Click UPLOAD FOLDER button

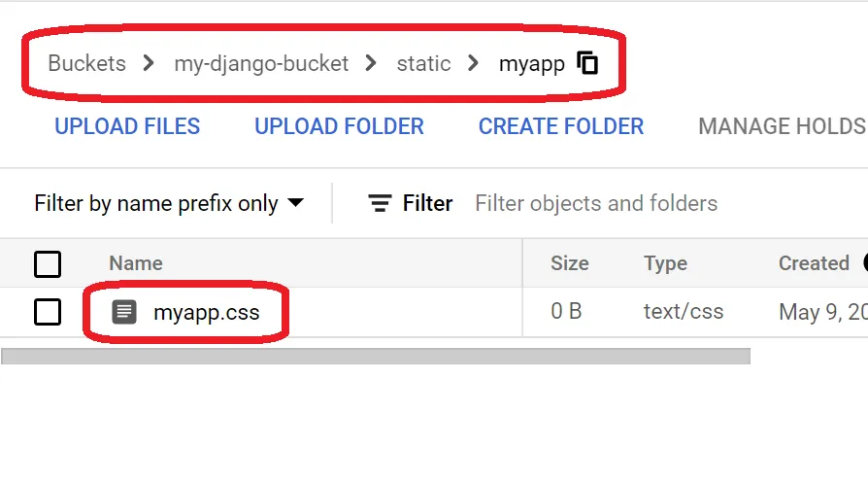coord(339,126)
